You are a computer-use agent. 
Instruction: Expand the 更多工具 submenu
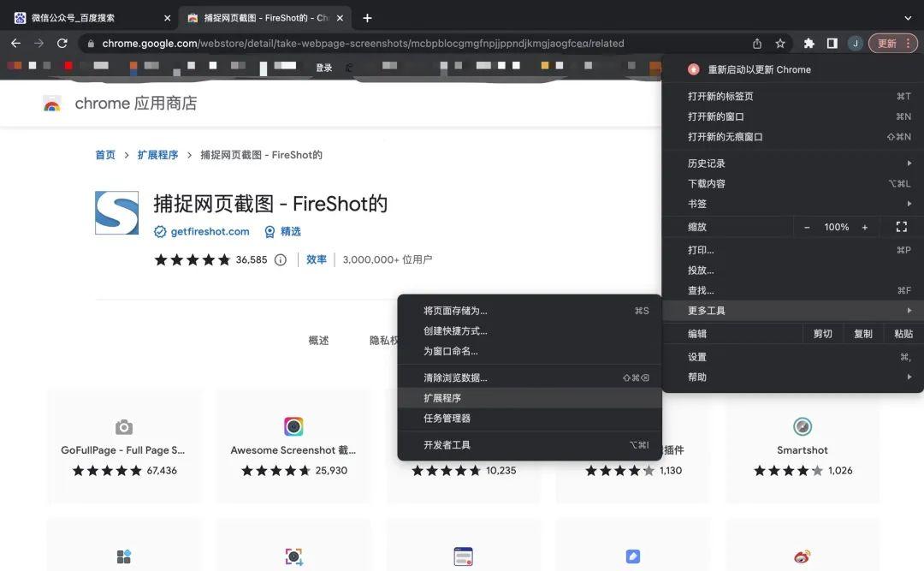click(793, 310)
